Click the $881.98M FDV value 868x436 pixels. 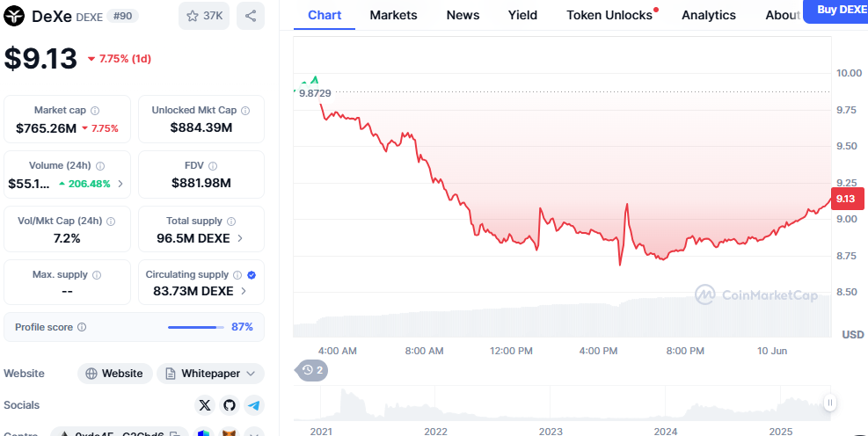click(x=201, y=183)
